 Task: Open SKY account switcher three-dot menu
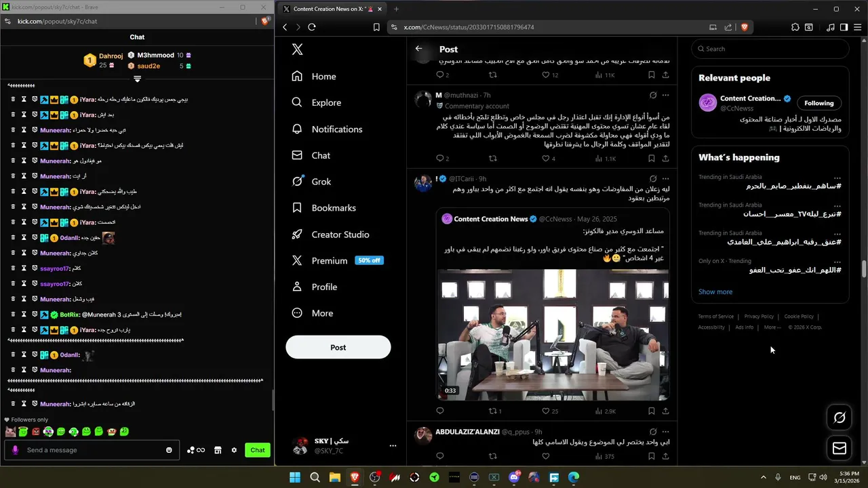(393, 446)
